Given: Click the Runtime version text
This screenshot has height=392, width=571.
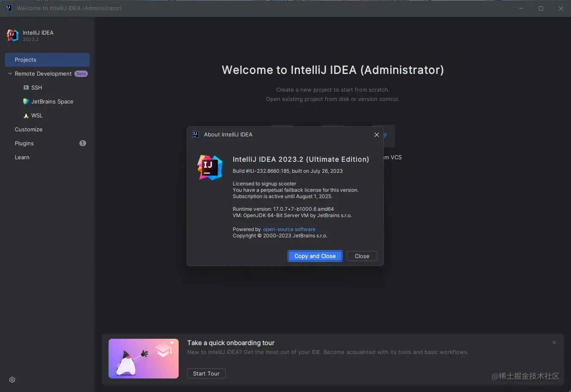Looking at the screenshot, I should coord(283,209).
